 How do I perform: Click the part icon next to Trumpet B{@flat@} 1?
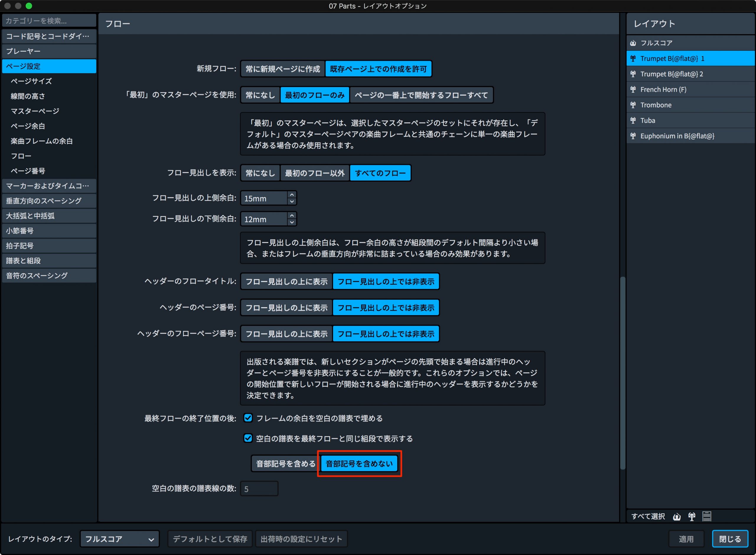(633, 58)
